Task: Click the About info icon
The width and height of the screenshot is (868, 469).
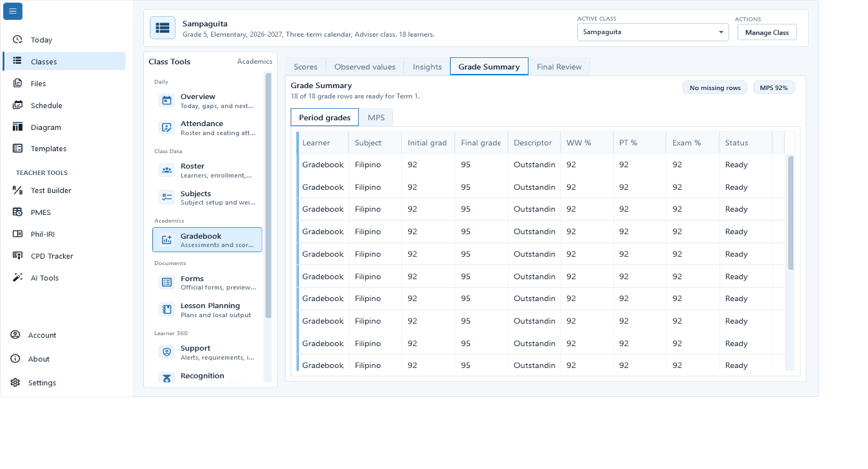Action: 15,359
